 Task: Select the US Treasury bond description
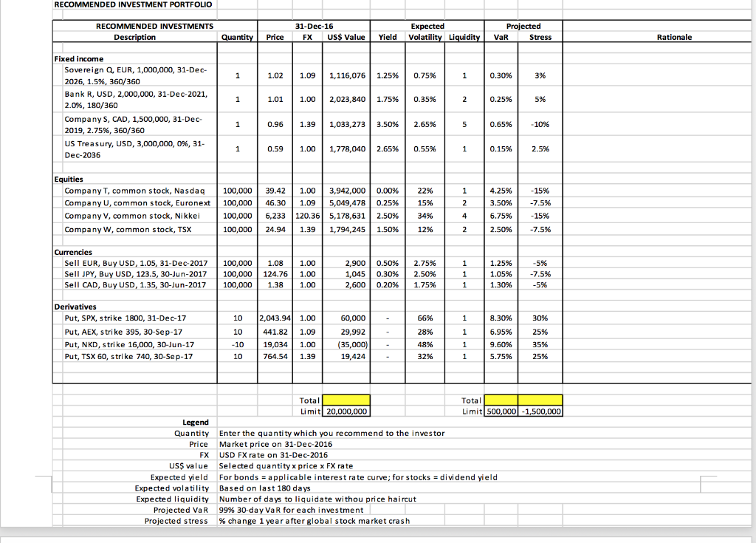coord(134,149)
